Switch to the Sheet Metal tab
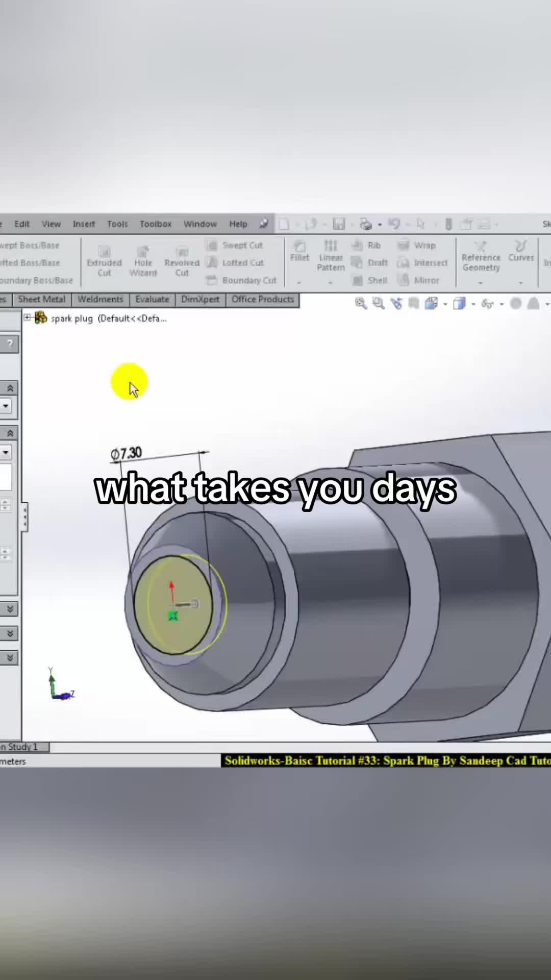 tap(41, 300)
